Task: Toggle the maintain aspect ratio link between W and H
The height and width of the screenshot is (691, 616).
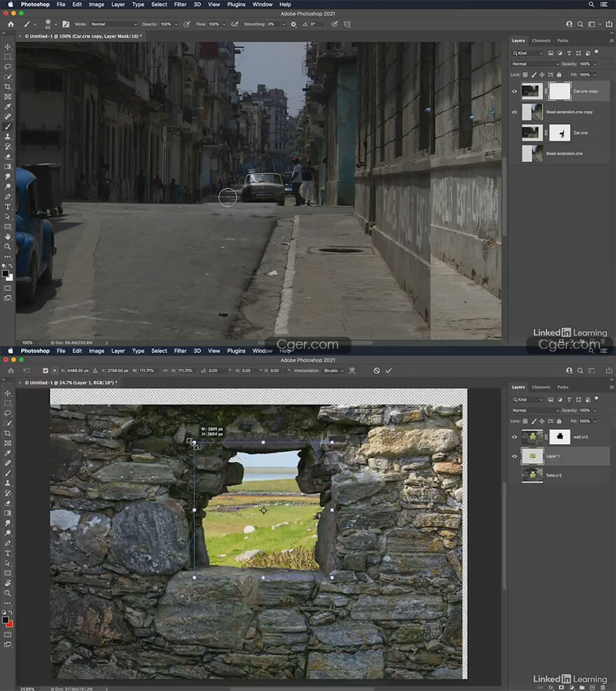Action: tap(165, 370)
